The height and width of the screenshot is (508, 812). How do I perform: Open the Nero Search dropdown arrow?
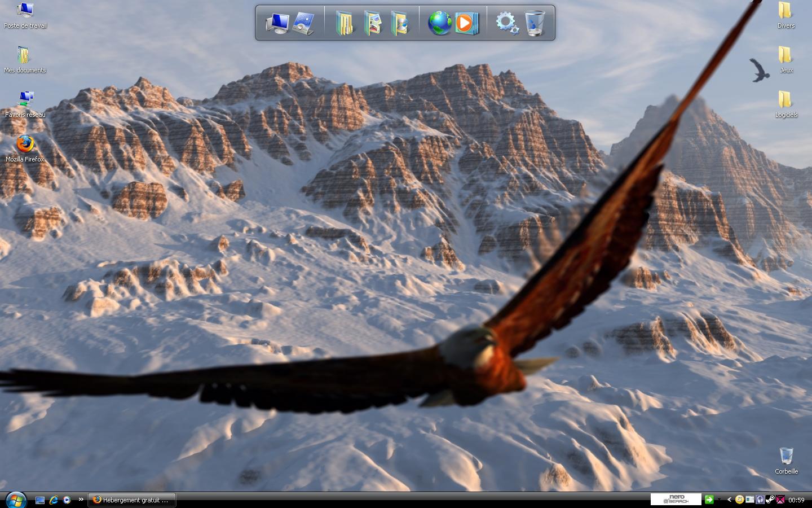coord(720,500)
